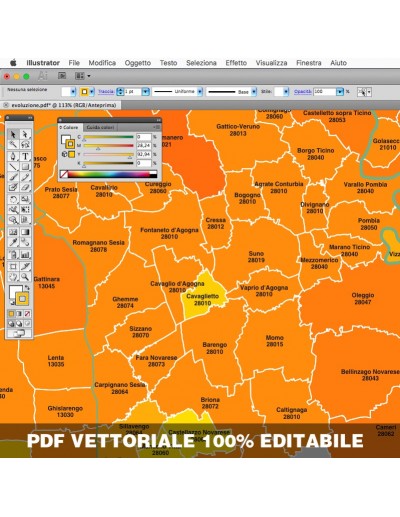
Task: Select the Magic Wand tool
Action: pos(13,144)
